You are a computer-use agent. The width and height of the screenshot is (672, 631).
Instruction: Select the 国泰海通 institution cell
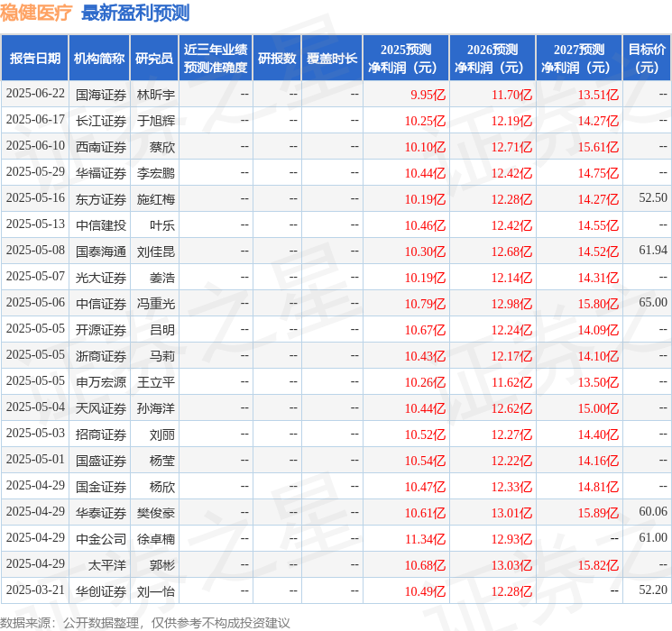[x=101, y=251]
